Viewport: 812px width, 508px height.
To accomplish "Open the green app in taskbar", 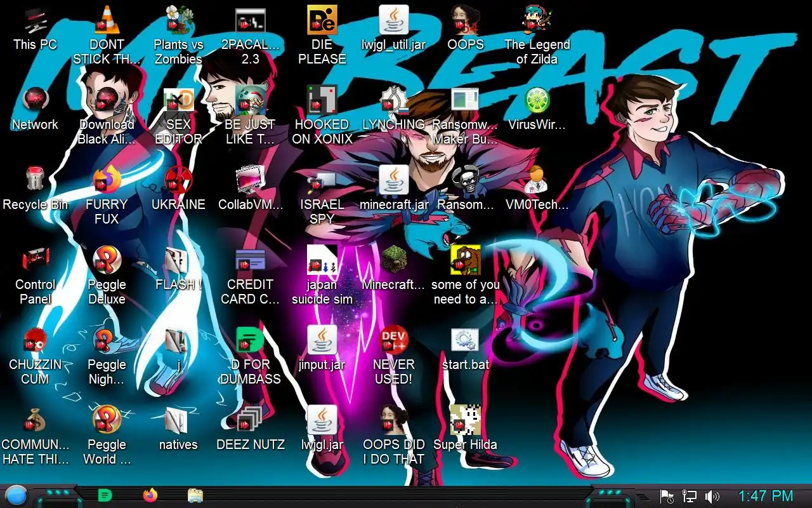I will point(105,495).
